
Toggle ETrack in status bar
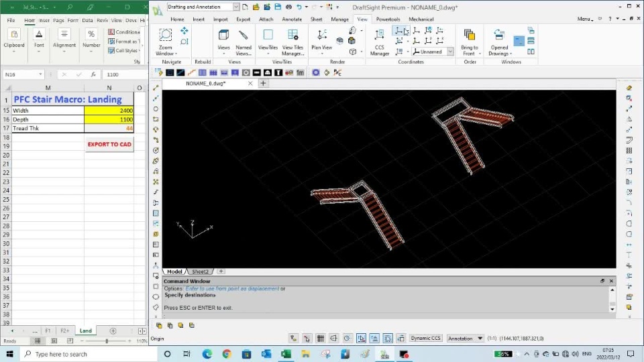(374, 338)
